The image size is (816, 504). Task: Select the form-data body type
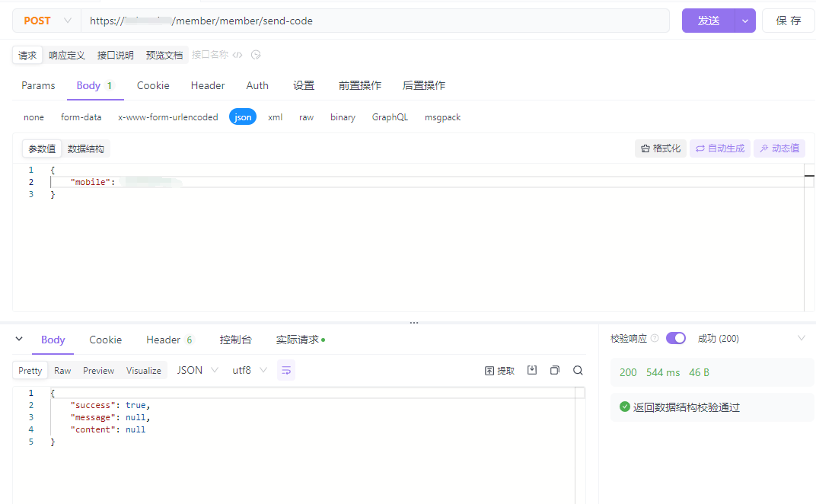[81, 117]
